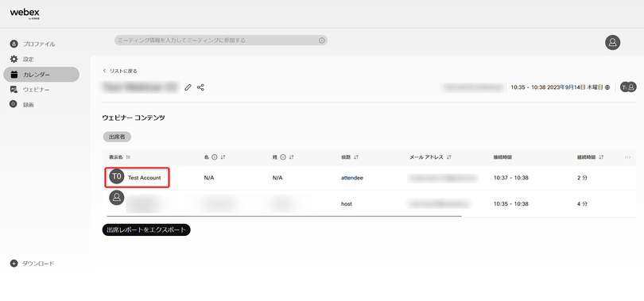The height and width of the screenshot is (301, 644).
Task: Open 設定 settings in the sidebar
Action: click(22, 59)
